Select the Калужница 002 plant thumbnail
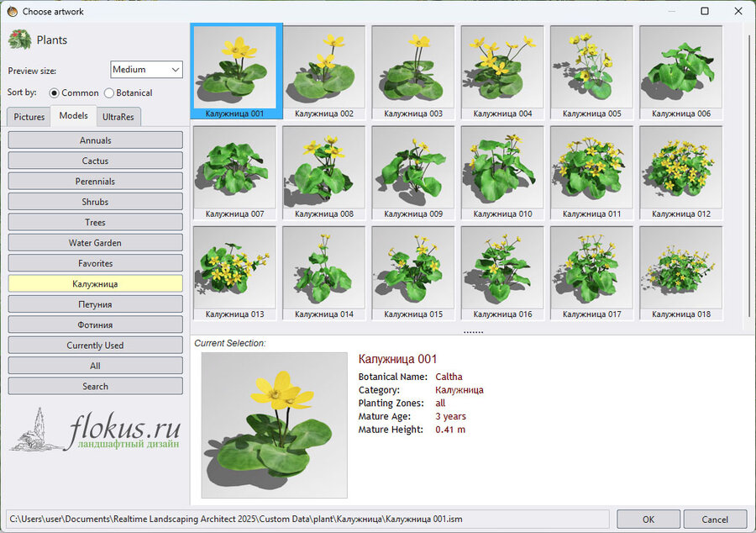Viewport: 756px width, 533px height. coord(324,71)
